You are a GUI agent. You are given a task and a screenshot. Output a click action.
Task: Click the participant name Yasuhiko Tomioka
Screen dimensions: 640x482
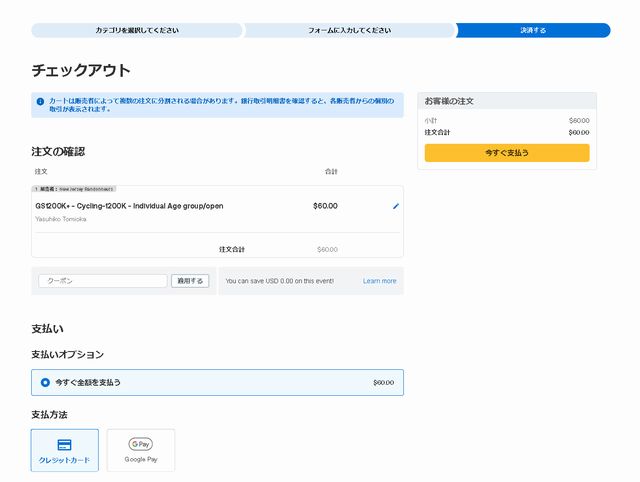pos(60,219)
